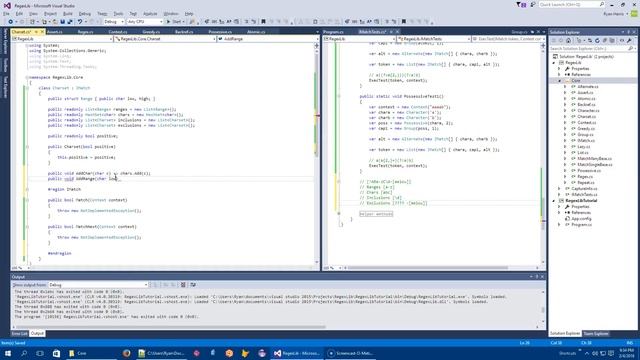
Task: Click the Collapse All icon in Solution Explorer toolbar
Action: pyautogui.click(x=604, y=40)
